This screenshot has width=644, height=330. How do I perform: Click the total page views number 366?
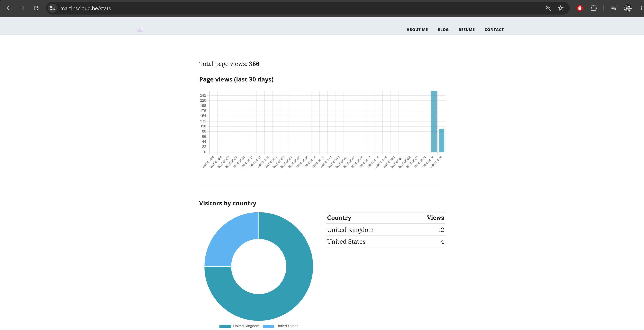(254, 64)
